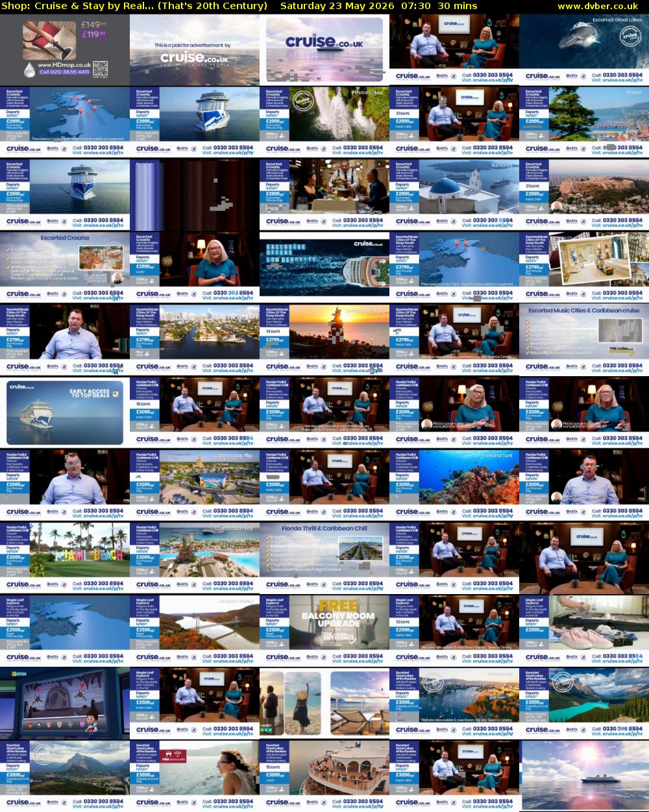Open the 'Exclusive Offers Low Deposits' thumbnail

[324, 268]
